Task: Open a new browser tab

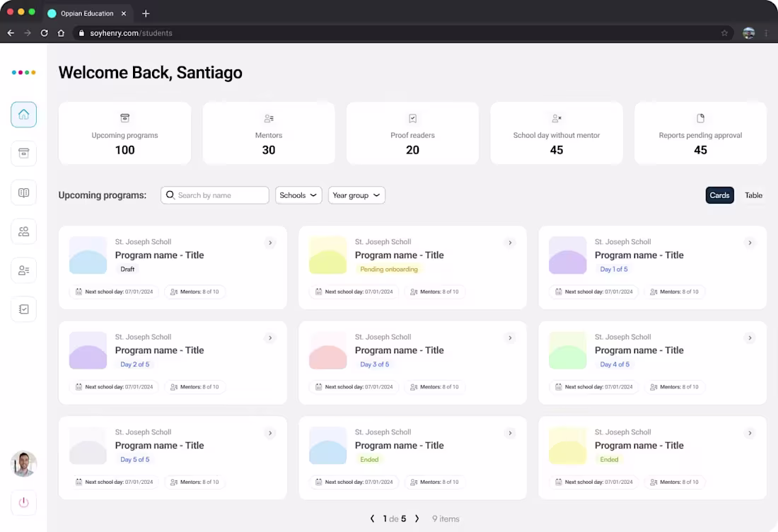Action: click(x=146, y=13)
